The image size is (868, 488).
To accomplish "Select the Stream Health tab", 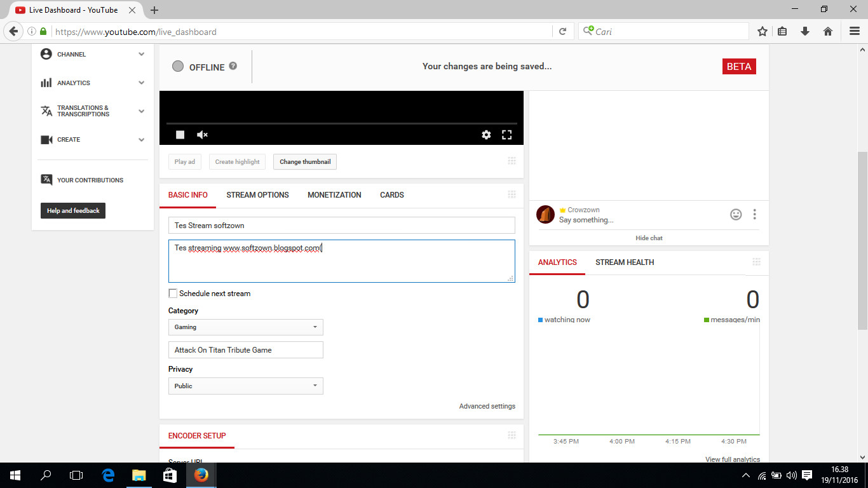I will (x=625, y=262).
